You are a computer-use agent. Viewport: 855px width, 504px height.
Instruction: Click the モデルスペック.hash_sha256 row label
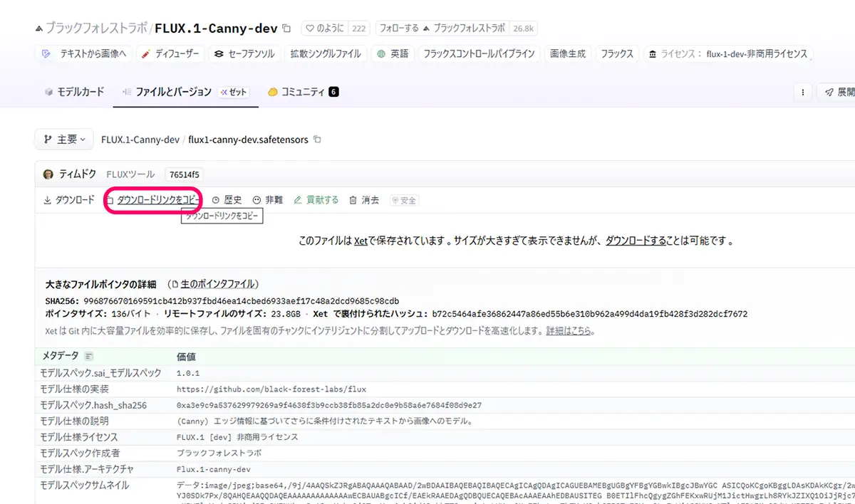tap(93, 405)
